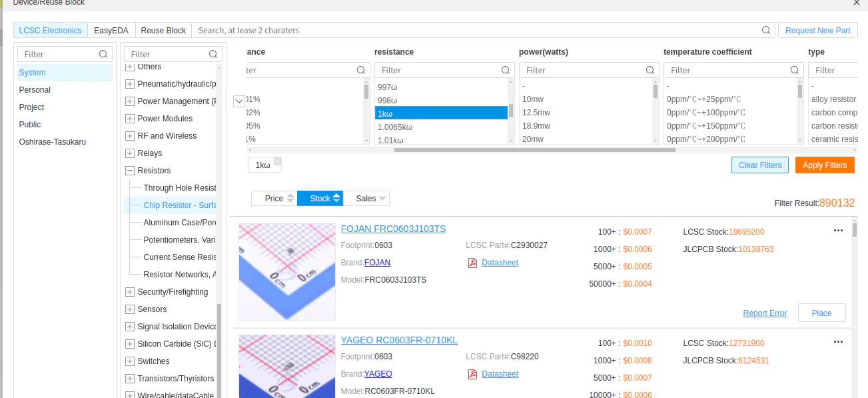Screen dimensions: 868x398
Task: Select Aluminum Case/Porcelain subcategory
Action: (180, 223)
